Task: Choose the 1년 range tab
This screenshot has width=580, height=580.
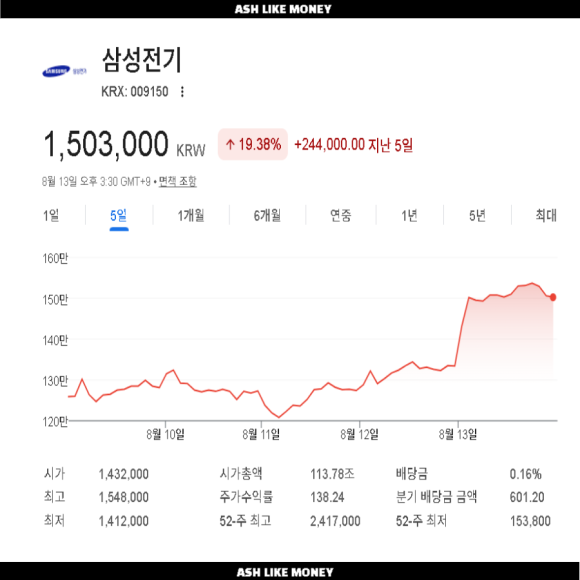Action: (x=409, y=215)
